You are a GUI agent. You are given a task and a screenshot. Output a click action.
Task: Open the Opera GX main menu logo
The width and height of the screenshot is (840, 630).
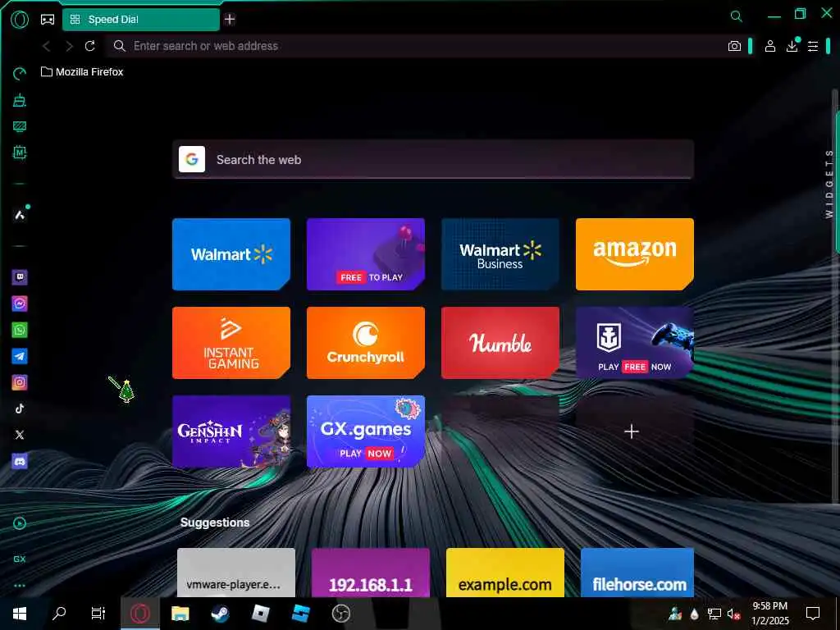coord(20,20)
